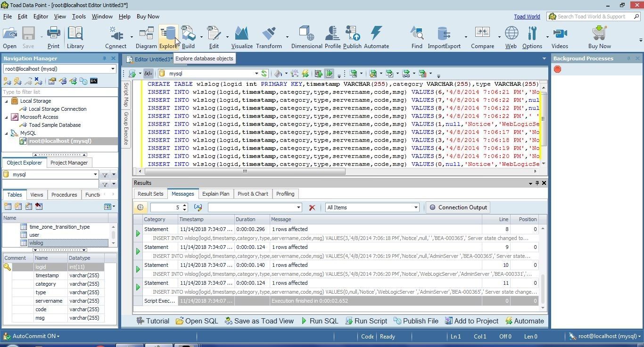The width and height of the screenshot is (644, 347).
Task: Click the Print toolbar icon
Action: pyautogui.click(x=53, y=37)
